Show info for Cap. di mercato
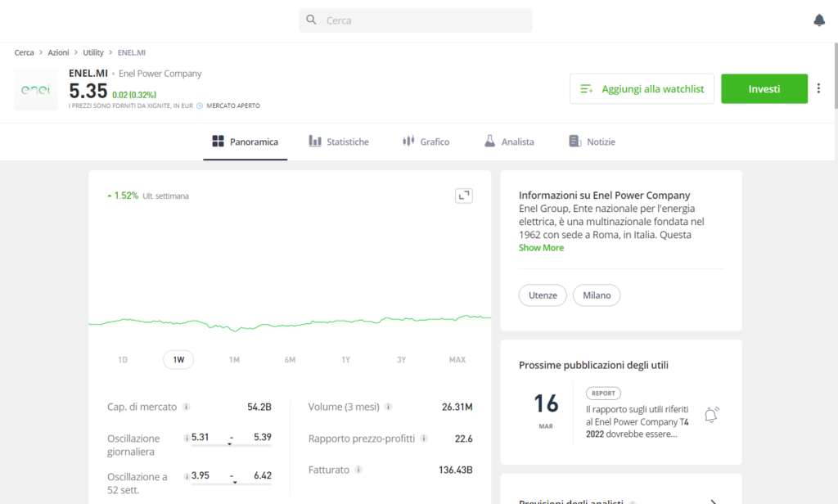 pyautogui.click(x=186, y=407)
